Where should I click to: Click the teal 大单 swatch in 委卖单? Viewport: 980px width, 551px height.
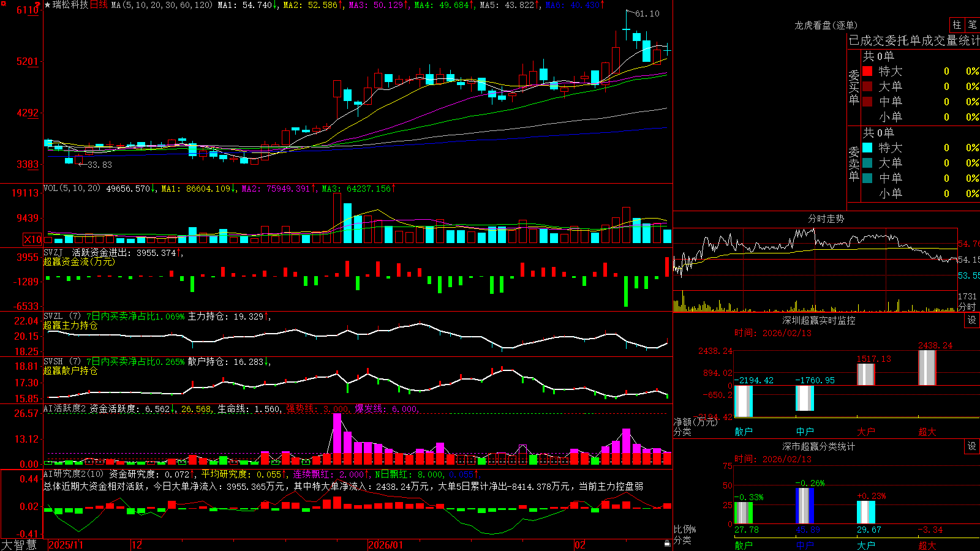(x=867, y=163)
